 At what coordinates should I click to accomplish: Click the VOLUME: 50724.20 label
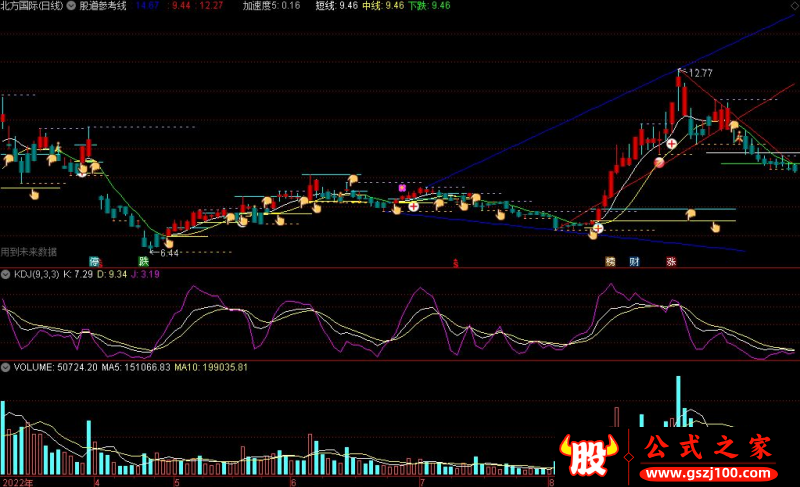(55, 367)
